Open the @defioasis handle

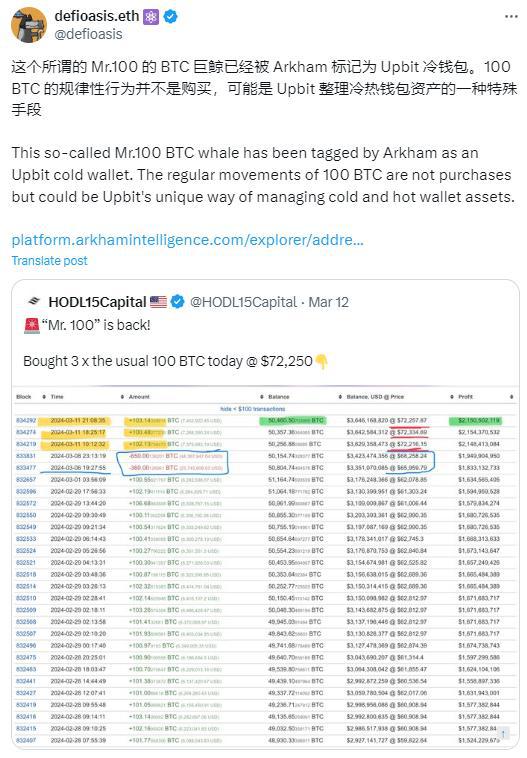click(x=88, y=34)
